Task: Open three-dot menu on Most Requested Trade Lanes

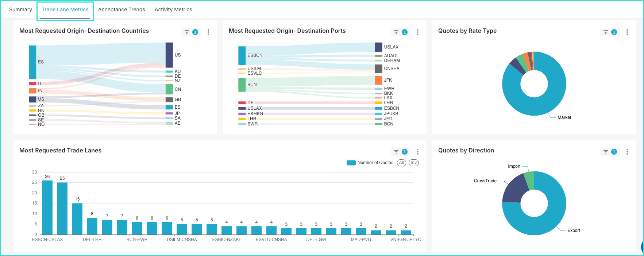Action: point(418,152)
